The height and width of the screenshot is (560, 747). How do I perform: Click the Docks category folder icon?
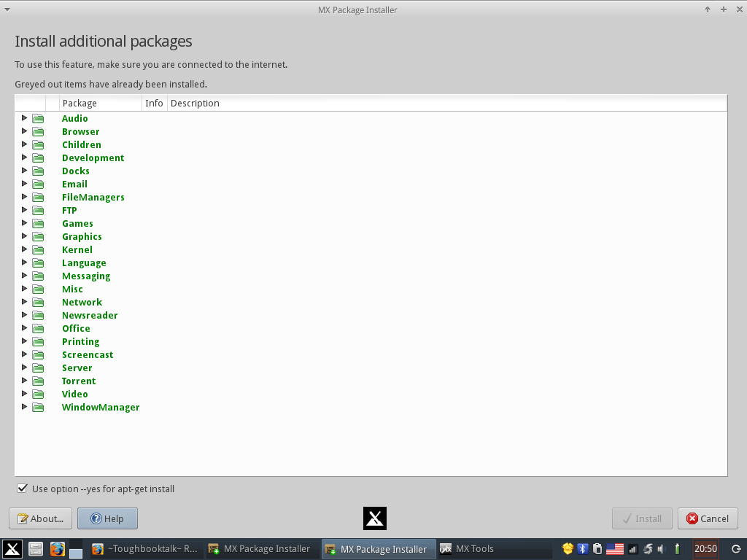pyautogui.click(x=38, y=171)
